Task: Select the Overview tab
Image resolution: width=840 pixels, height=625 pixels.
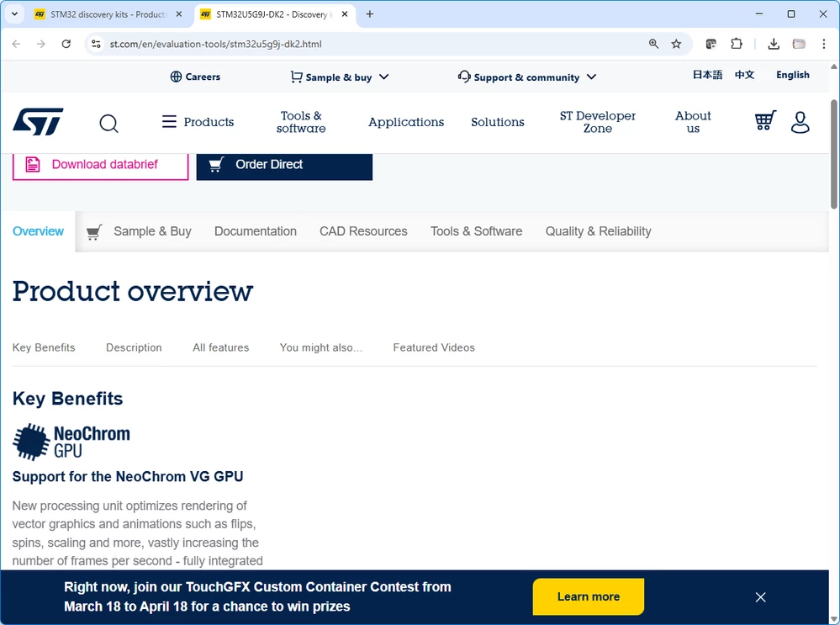Action: point(38,231)
